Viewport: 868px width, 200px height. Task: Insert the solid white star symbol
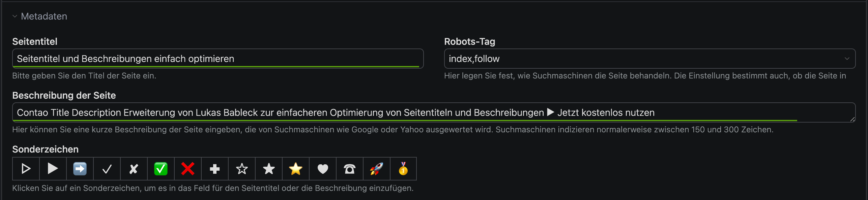269,169
